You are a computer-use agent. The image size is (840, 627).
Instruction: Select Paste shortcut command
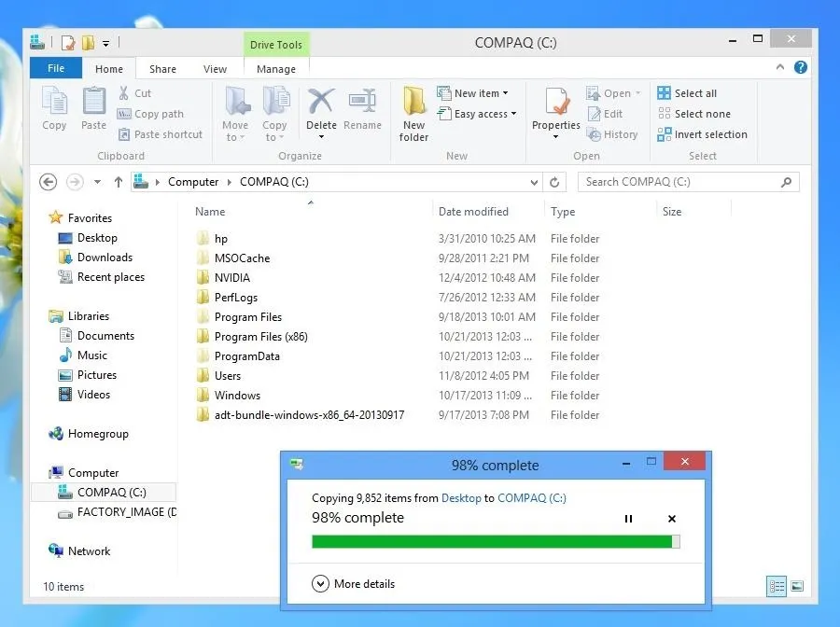click(161, 134)
